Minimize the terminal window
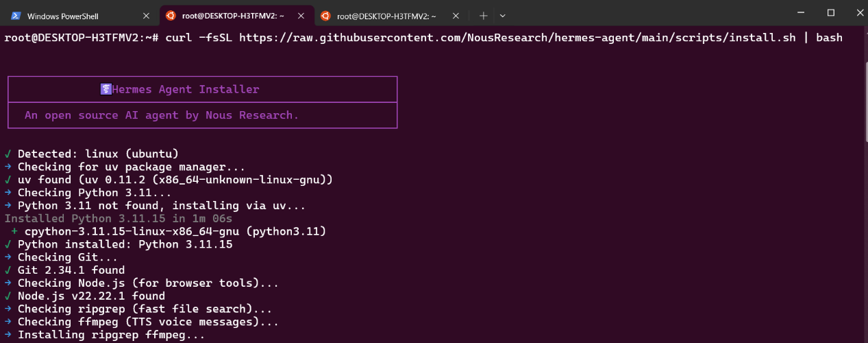This screenshot has width=868, height=343. (799, 12)
